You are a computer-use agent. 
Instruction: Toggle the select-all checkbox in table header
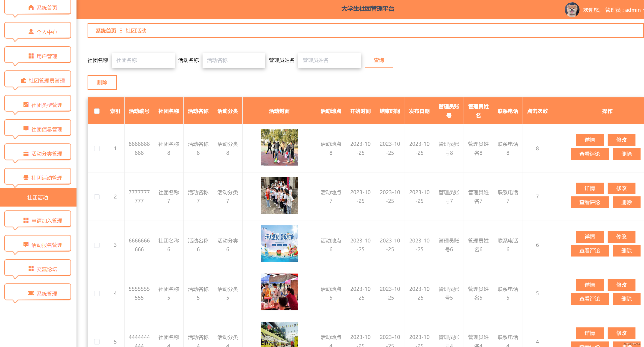97,111
